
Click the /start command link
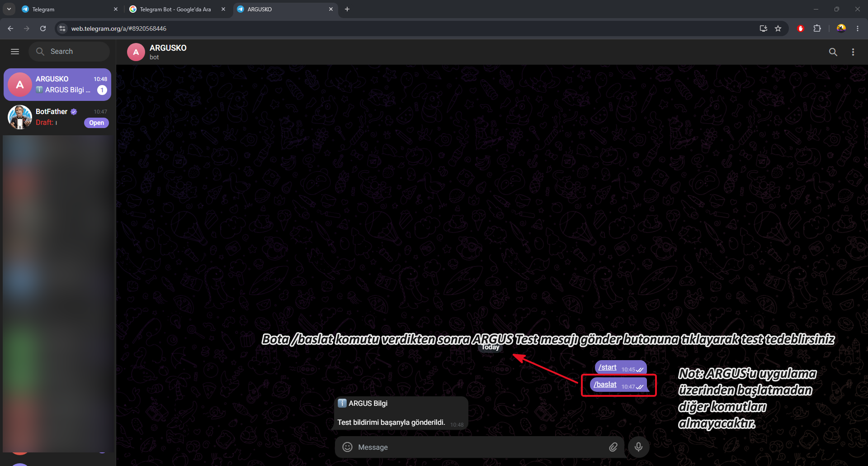coord(607,367)
